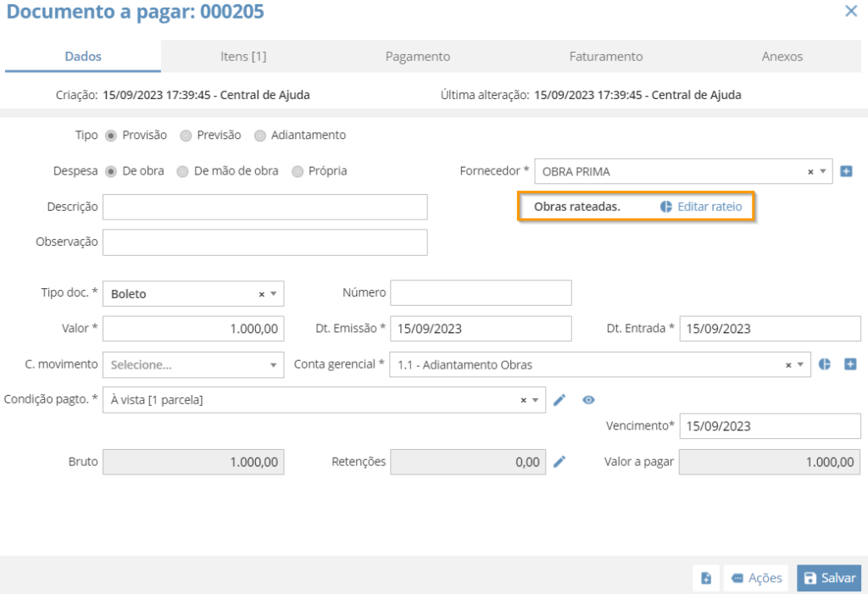Click Bruto read-only field
Image resolution: width=868 pixels, height=594 pixels.
[193, 462]
